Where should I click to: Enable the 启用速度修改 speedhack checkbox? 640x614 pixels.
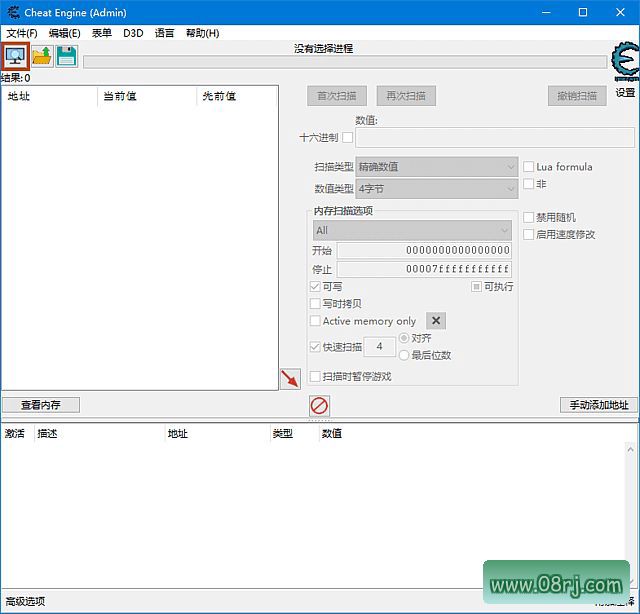tap(529, 234)
